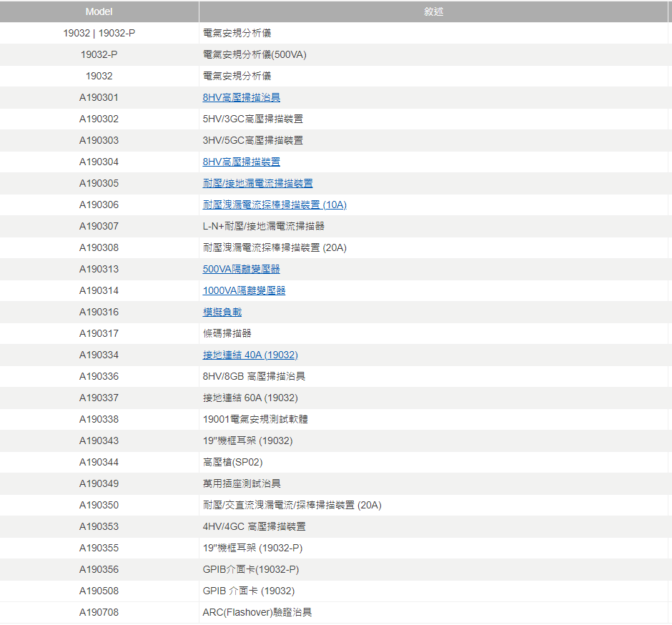This screenshot has width=672, height=625.
Task: Click model cell A190337
Action: 99,398
